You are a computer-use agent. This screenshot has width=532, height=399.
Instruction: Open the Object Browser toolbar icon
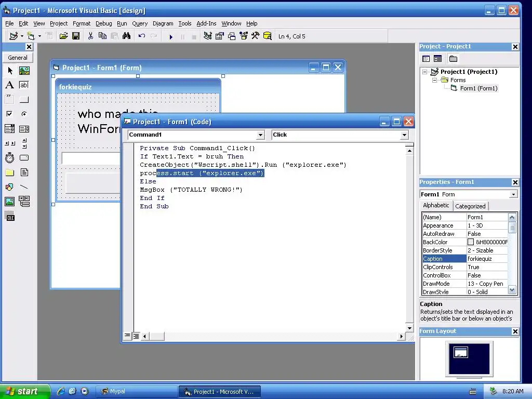point(244,36)
